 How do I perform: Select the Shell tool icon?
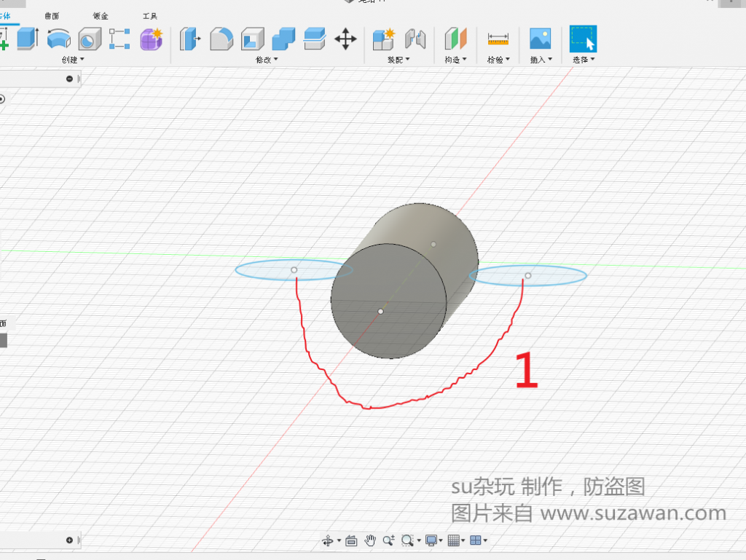253,39
